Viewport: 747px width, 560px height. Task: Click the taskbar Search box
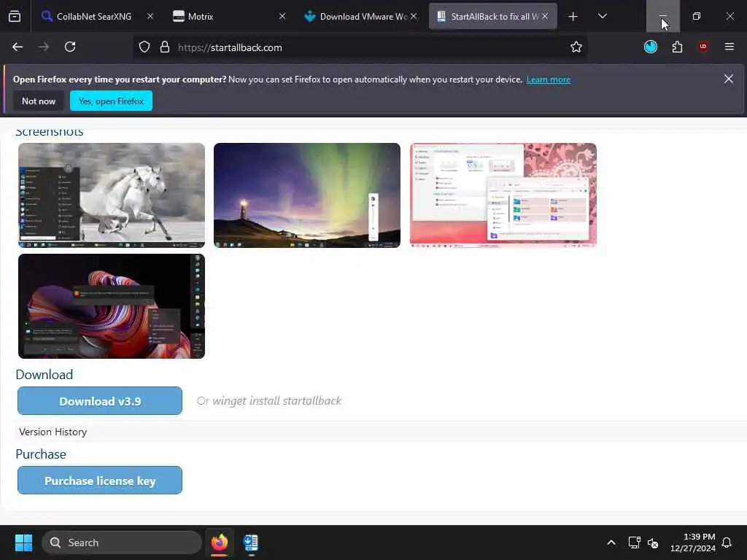122,542
